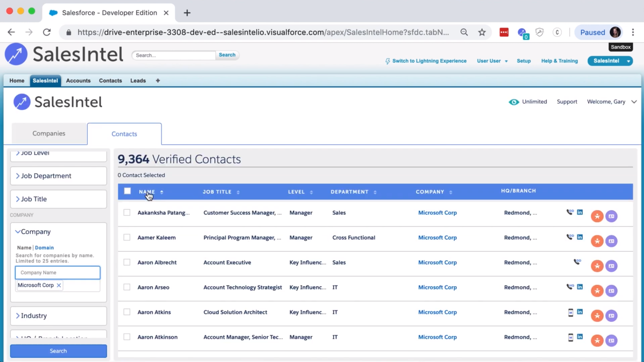The height and width of the screenshot is (362, 644).
Task: Click the SalesIntel verified contact icon for Aakanksha Patang
Action: pos(597,216)
